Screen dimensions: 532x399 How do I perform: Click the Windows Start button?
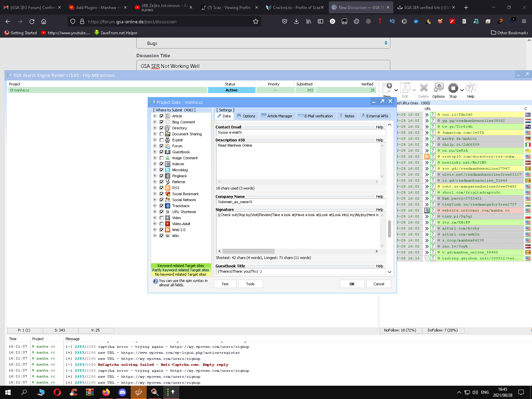tap(8, 392)
